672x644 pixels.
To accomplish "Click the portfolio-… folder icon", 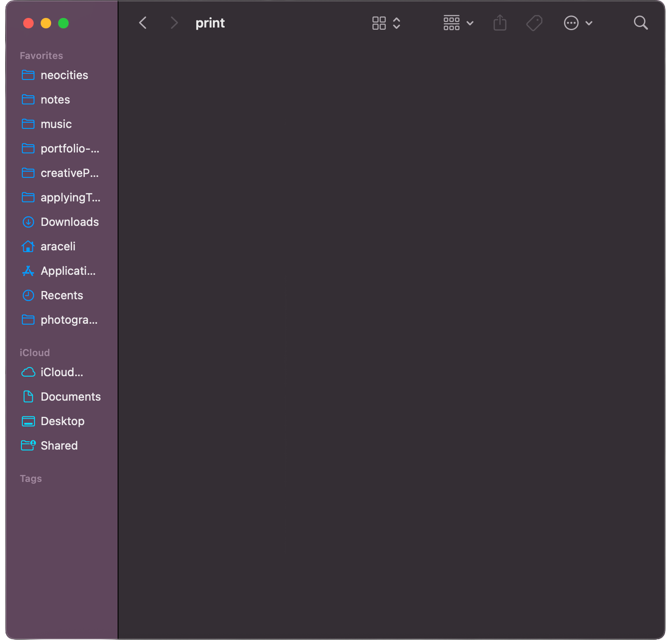I will 28,149.
